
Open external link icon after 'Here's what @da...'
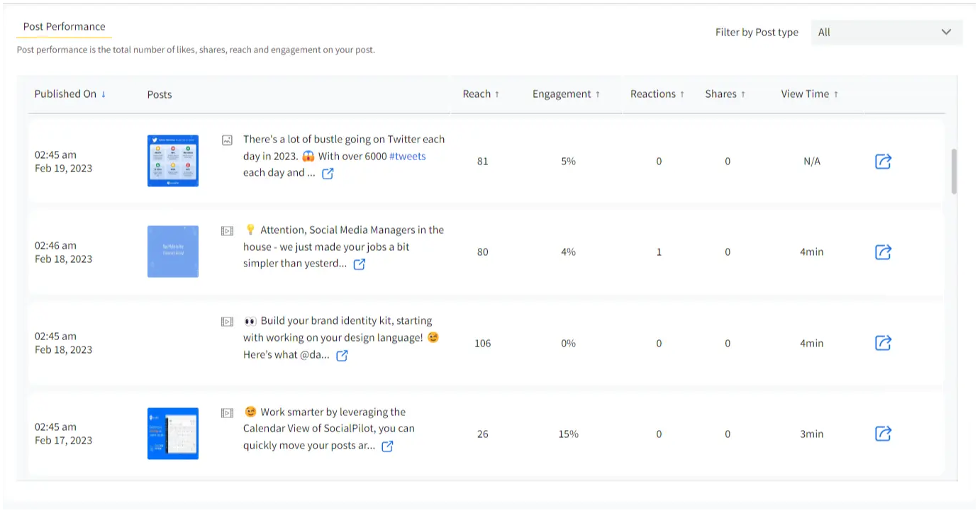click(342, 356)
